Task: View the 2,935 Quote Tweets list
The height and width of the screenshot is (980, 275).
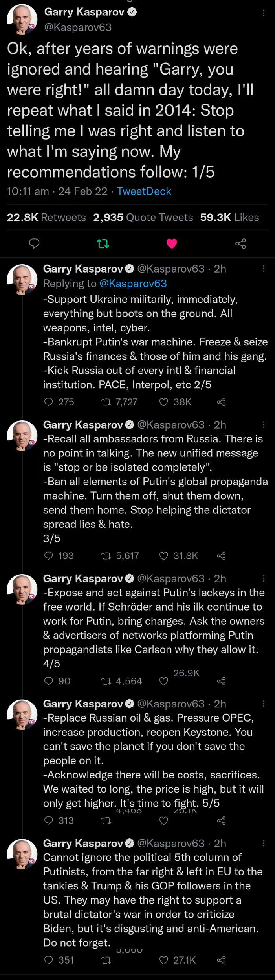Action: click(x=143, y=218)
